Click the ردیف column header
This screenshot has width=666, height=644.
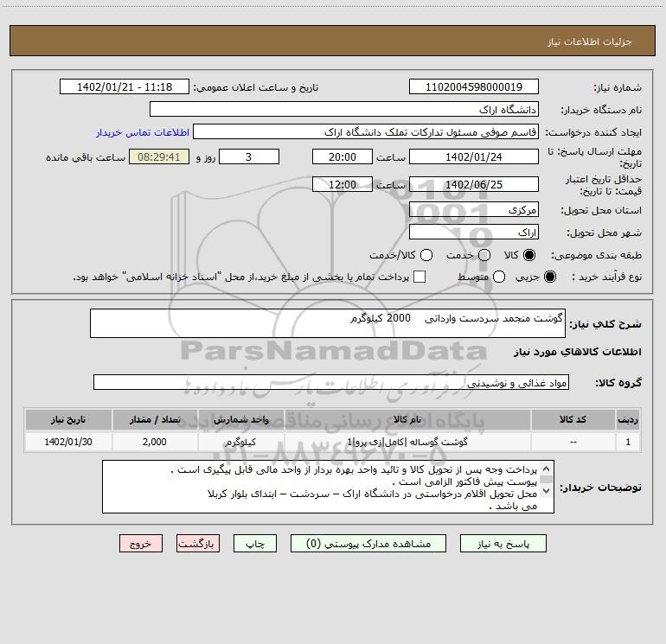coord(628,419)
